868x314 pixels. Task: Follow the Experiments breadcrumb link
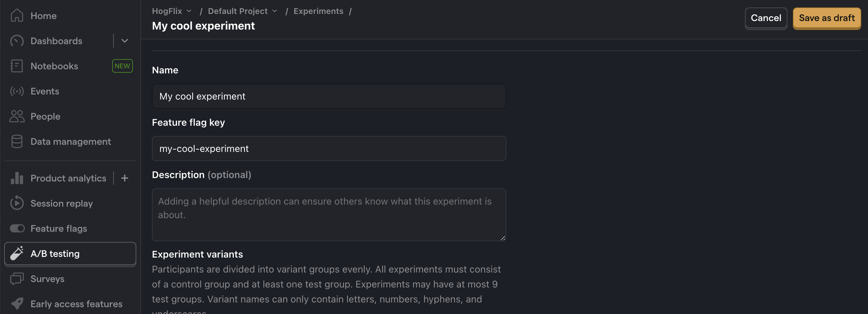[x=318, y=11]
